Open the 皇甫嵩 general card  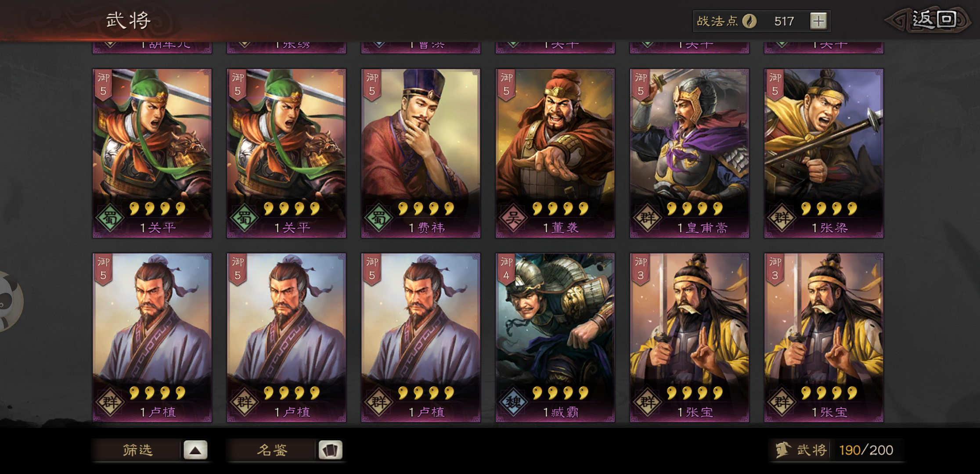689,154
